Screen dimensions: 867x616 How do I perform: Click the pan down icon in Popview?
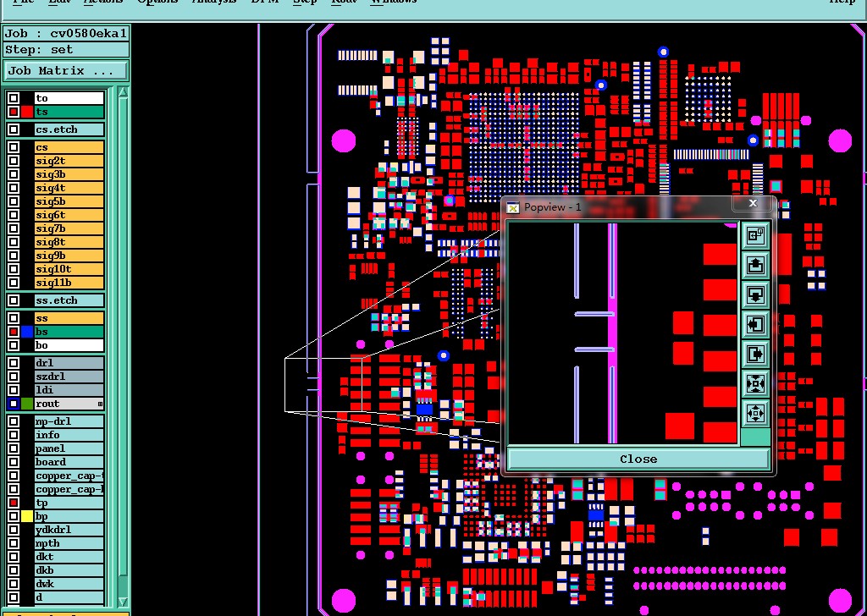point(755,294)
